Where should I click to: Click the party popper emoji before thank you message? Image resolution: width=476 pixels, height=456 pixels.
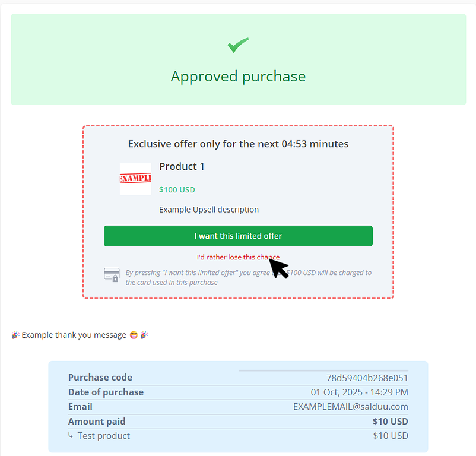[x=15, y=335]
